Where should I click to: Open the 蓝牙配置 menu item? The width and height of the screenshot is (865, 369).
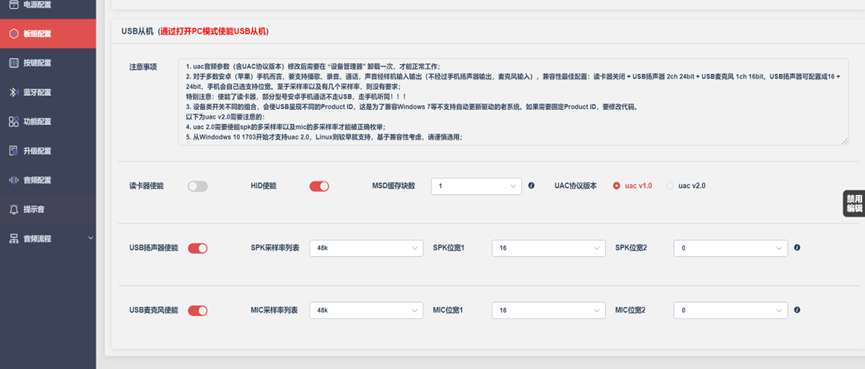point(48,92)
